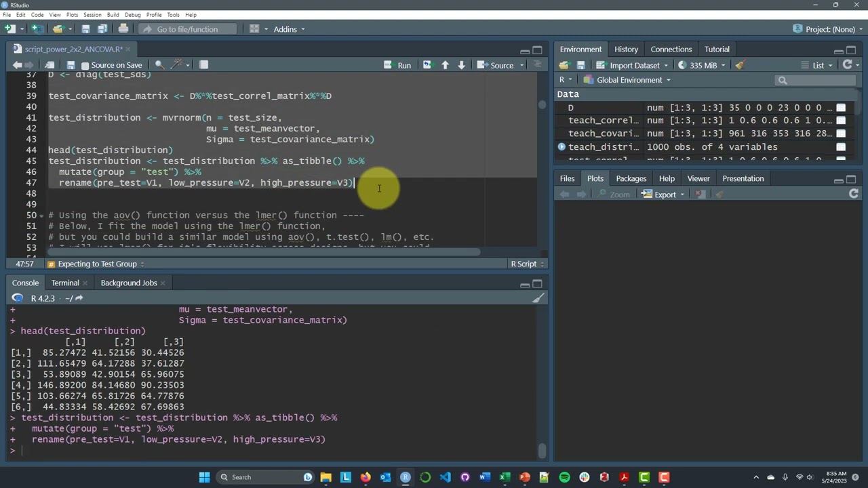Compile a report from the script
The height and width of the screenshot is (488, 868).
click(203, 65)
